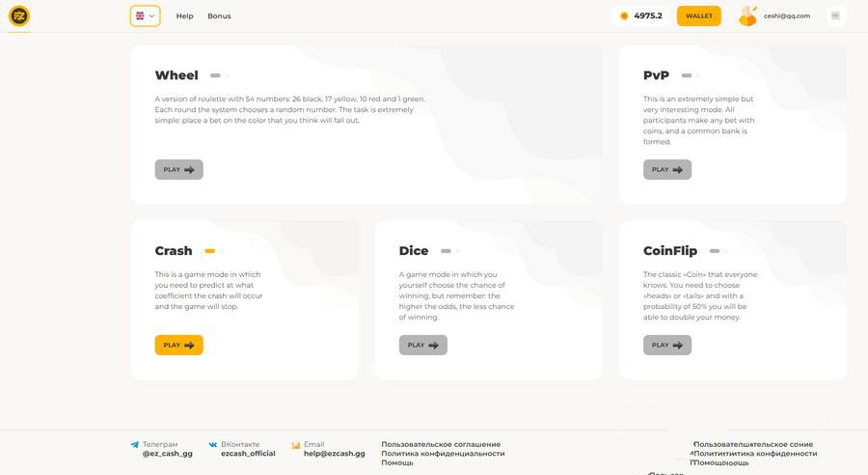Click the EZ Cash logo icon

[x=19, y=15]
